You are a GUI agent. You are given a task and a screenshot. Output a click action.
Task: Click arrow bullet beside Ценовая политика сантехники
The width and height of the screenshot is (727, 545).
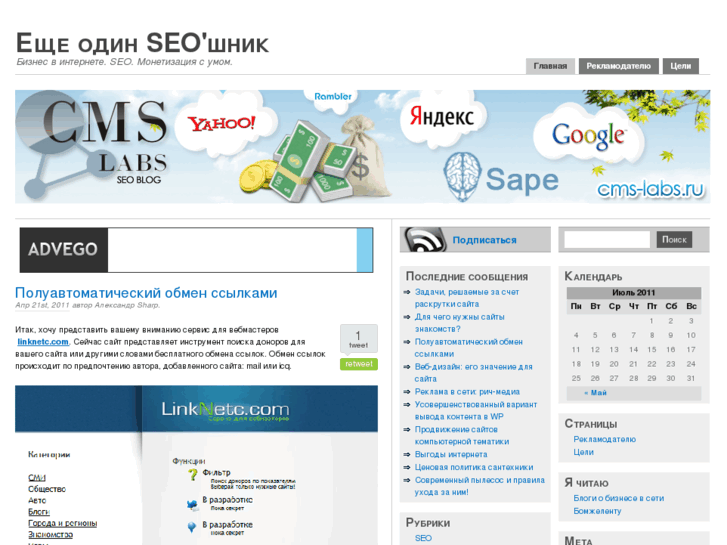tap(407, 468)
